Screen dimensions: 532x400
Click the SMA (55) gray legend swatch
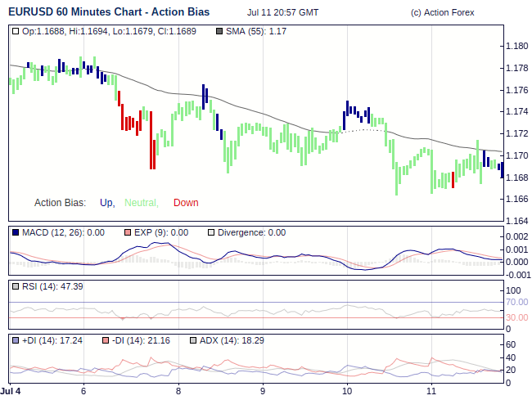point(219,31)
